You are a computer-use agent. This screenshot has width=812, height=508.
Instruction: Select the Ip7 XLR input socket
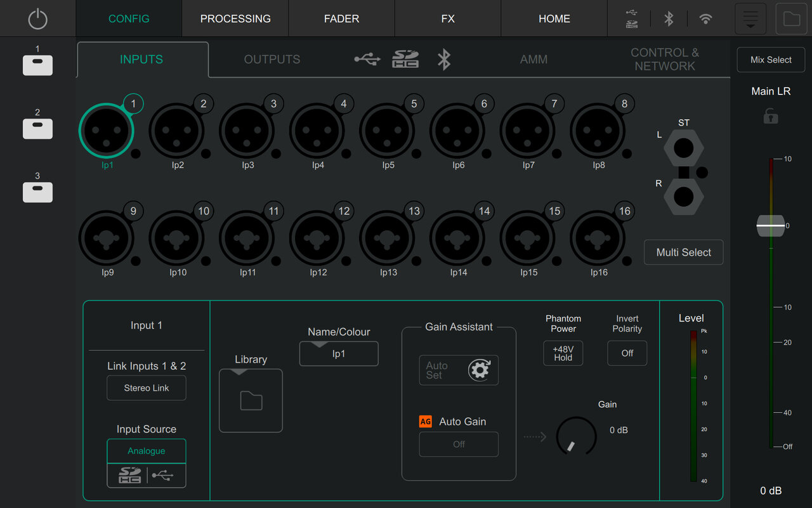pyautogui.click(x=528, y=131)
